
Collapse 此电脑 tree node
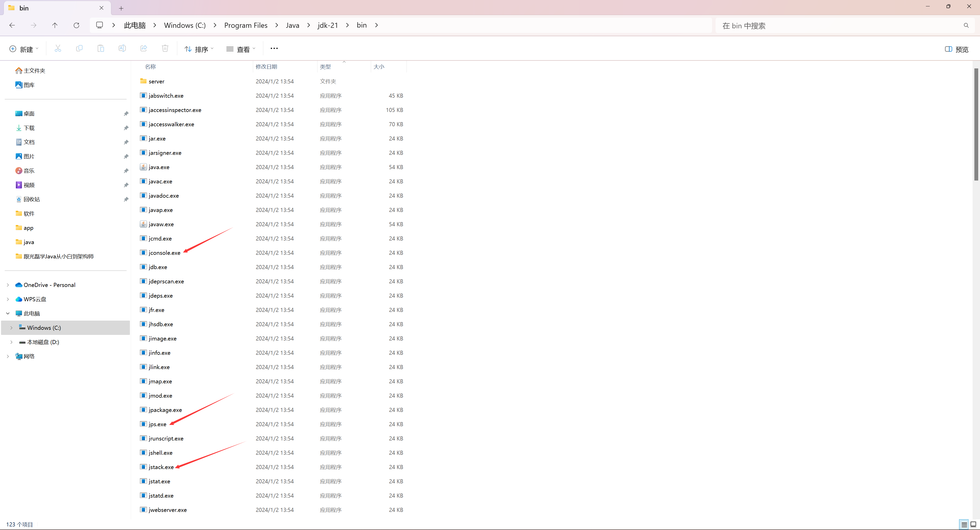(x=8, y=313)
